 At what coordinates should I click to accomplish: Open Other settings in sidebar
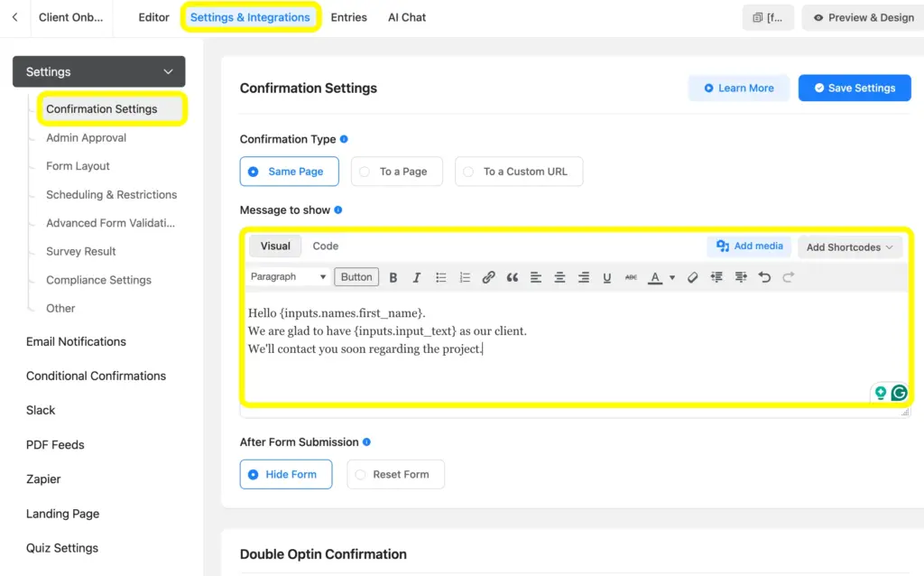tap(60, 309)
